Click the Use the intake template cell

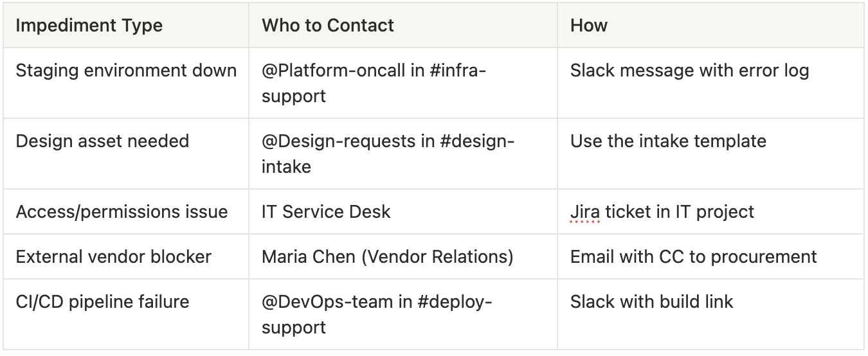tap(710, 154)
